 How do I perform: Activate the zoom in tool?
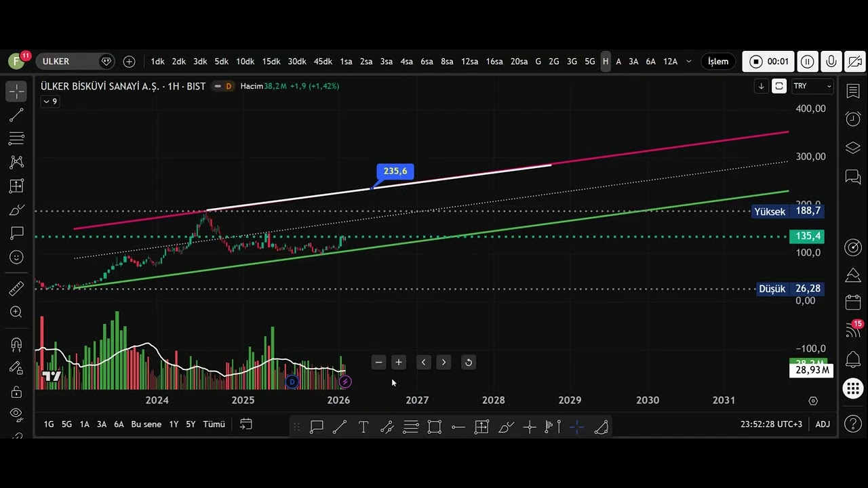(16, 312)
